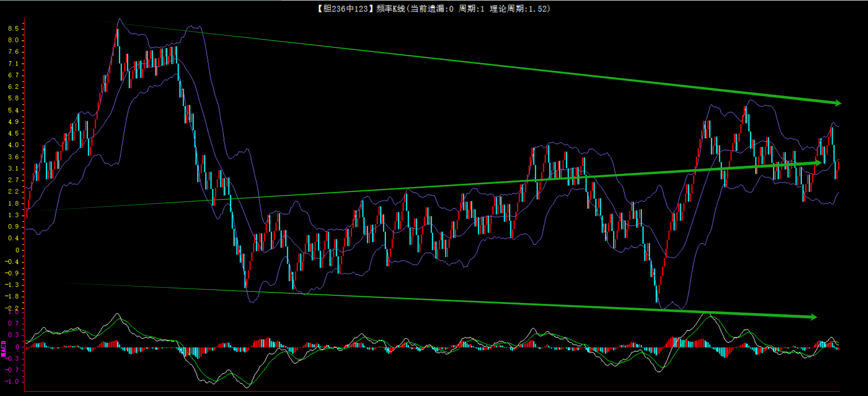This screenshot has width=868, height=396.
Task: Click the 理论周期:1.52 text in the title
Action: (519, 9)
